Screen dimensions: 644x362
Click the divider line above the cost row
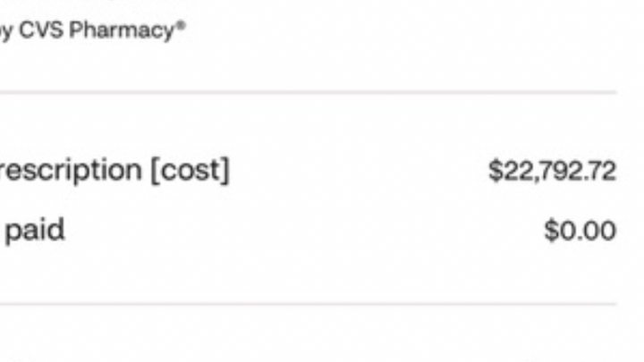pyautogui.click(x=309, y=92)
